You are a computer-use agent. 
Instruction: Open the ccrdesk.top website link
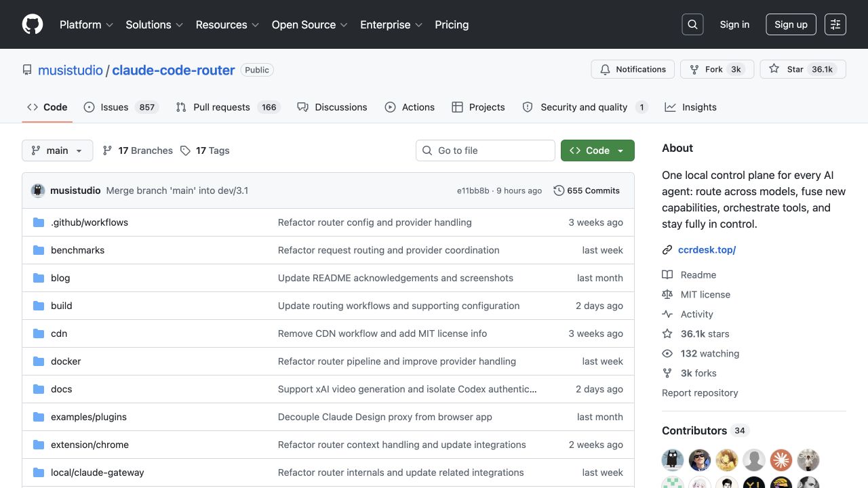coord(707,250)
